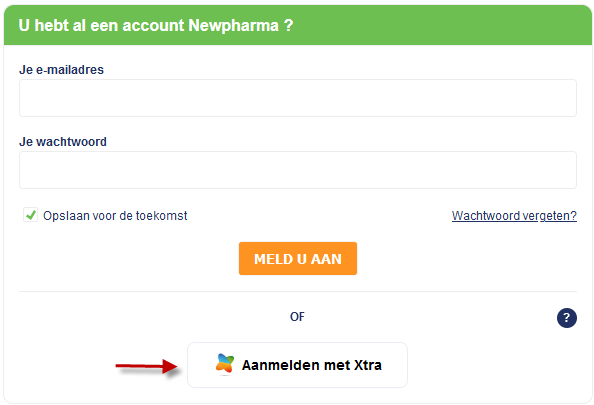The image size is (594, 405).
Task: Click the green header bar
Action: pos(298,25)
